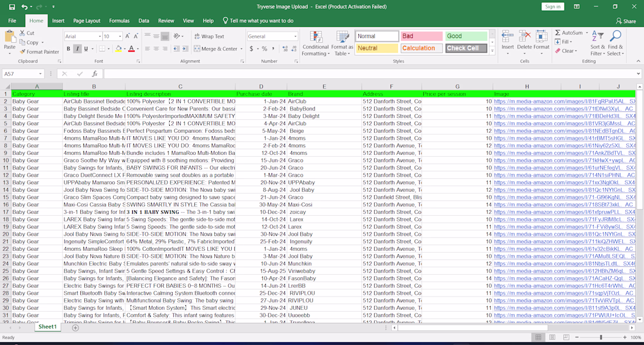Viewport: 644px width, 345px height.
Task: Toggle Underline formatting
Action: tap(86, 49)
